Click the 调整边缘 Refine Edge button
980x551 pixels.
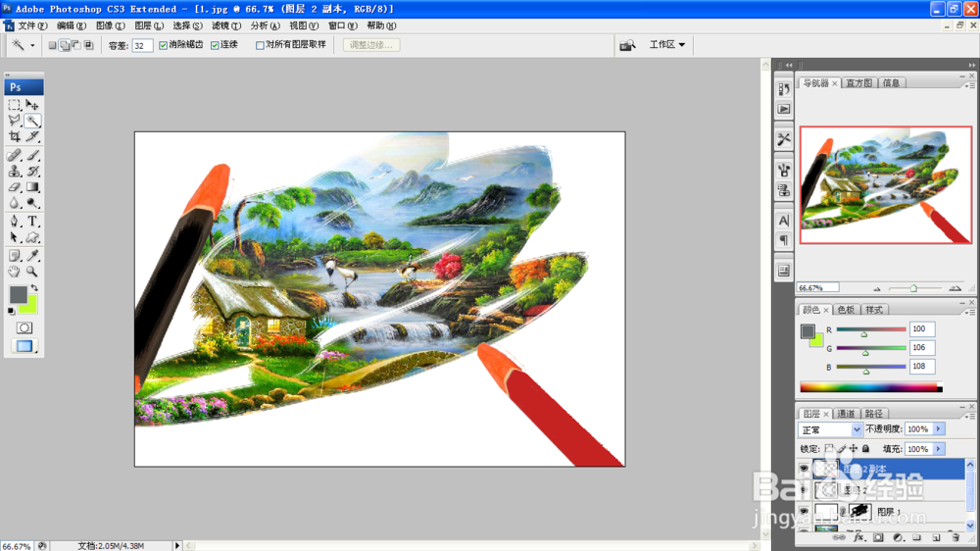click(x=371, y=45)
